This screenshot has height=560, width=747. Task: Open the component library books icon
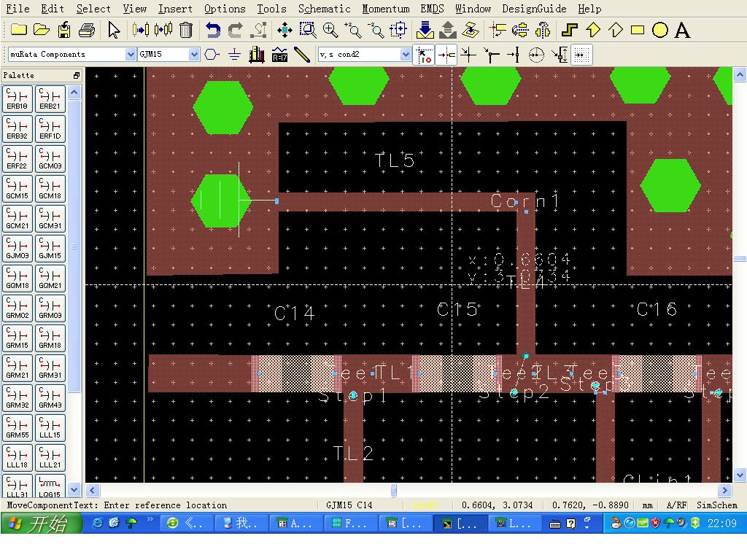point(257,54)
